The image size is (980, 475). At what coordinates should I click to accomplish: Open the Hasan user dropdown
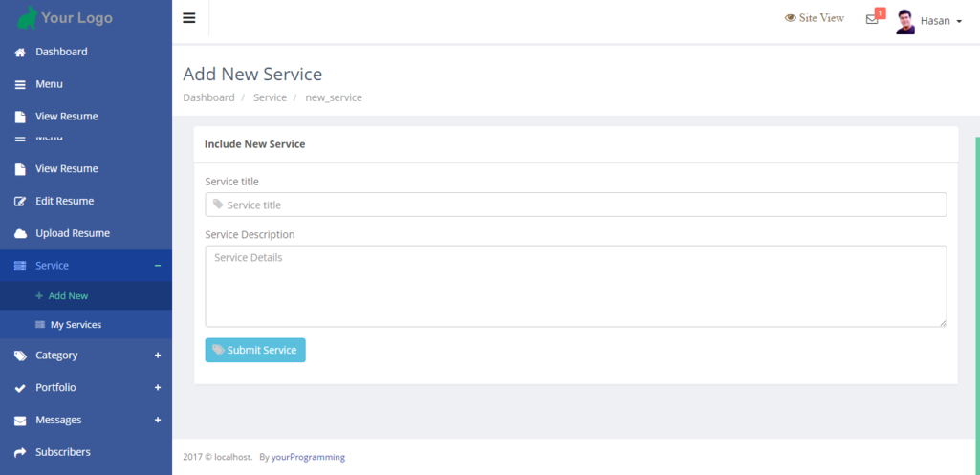coord(941,21)
